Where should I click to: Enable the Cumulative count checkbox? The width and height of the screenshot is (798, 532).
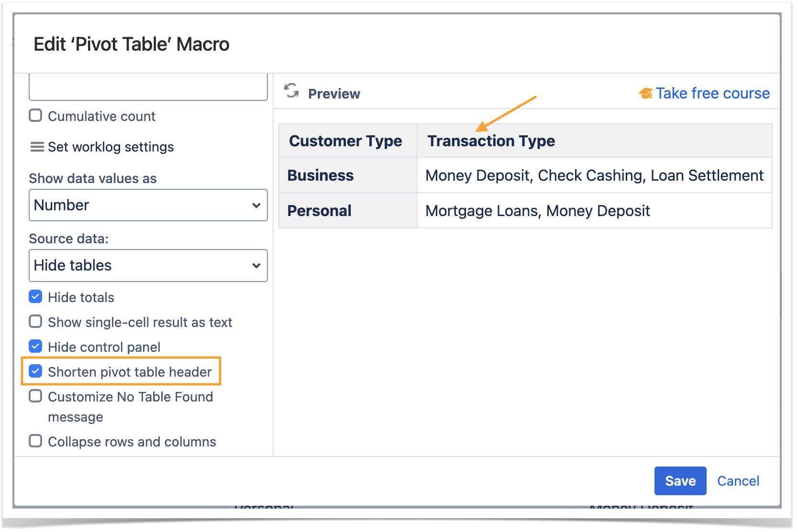(35, 116)
